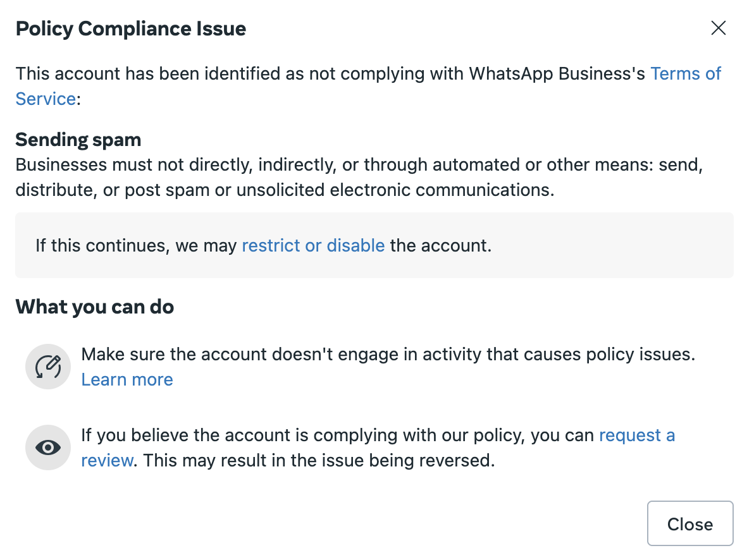Image resolution: width=754 pixels, height=560 pixels.
Task: Click the 'What you can do' heading
Action: (95, 307)
